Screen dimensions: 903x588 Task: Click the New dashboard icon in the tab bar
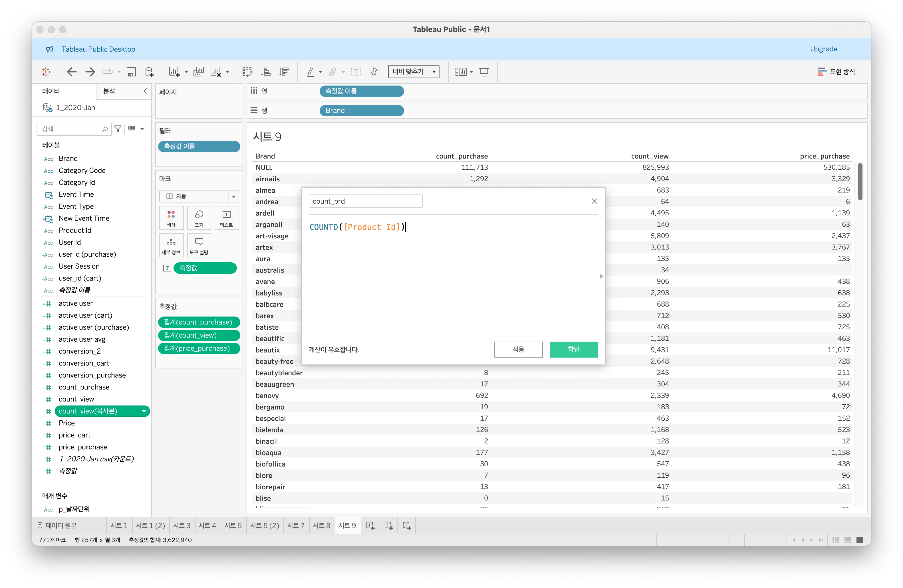pos(388,526)
